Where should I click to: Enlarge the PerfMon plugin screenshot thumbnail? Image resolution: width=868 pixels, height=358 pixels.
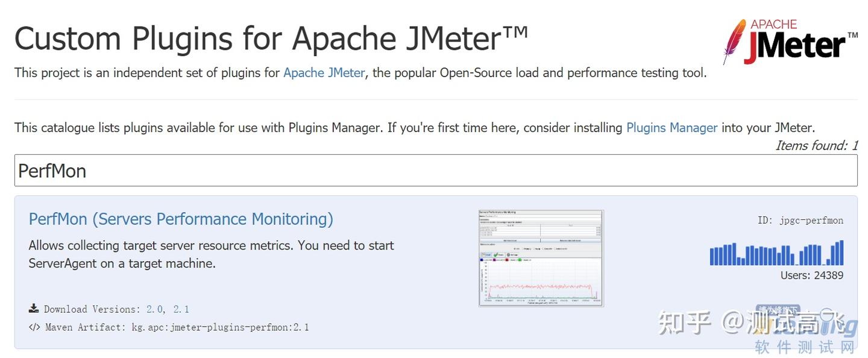coord(541,258)
